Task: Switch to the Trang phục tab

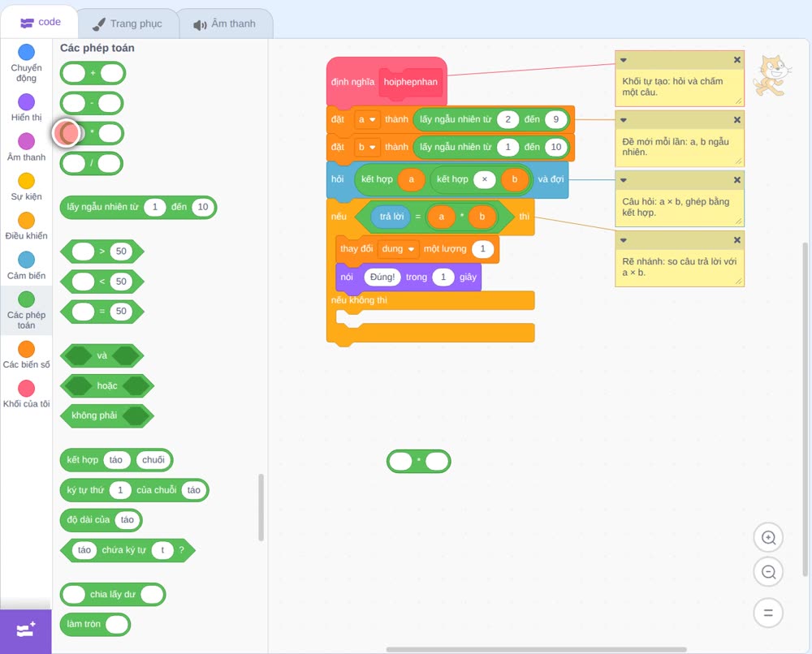Action: coord(127,24)
